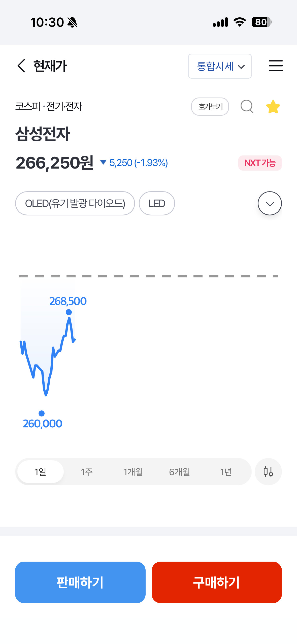Toggle the yellow favorite star
This screenshot has height=644, width=297.
273,107
